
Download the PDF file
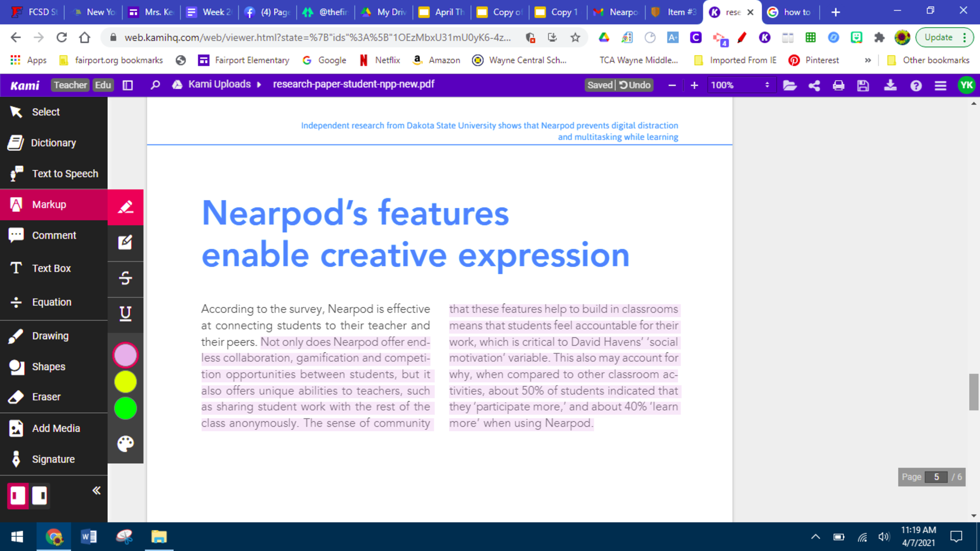coord(890,85)
